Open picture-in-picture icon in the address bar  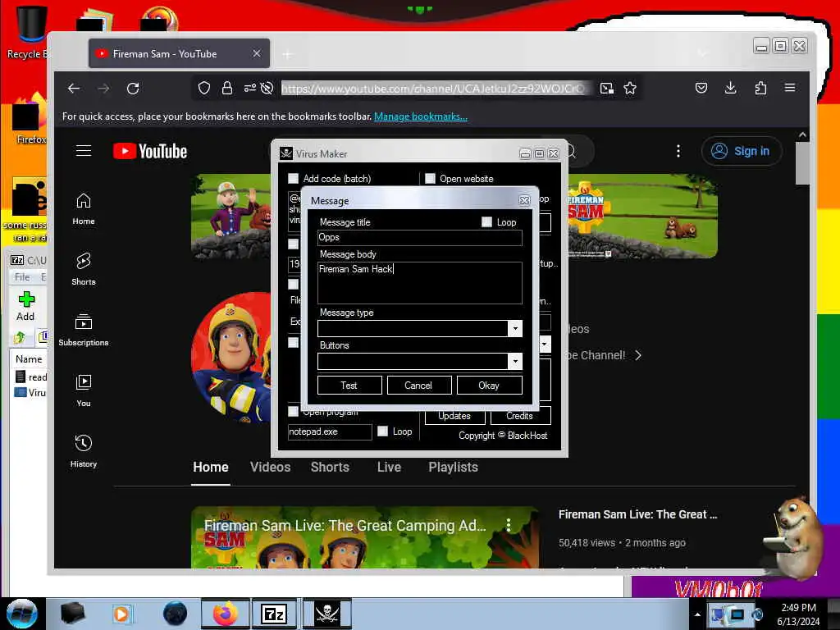pyautogui.click(x=606, y=89)
